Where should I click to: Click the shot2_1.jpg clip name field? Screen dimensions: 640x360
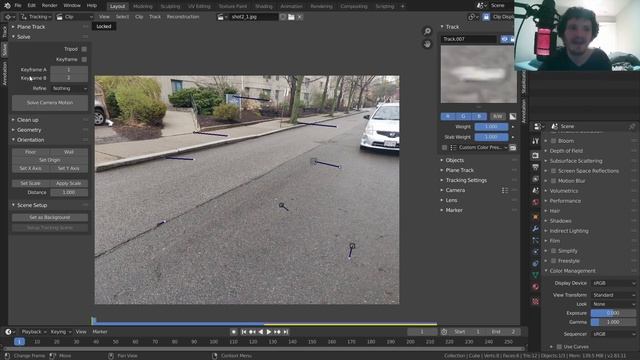[253, 17]
